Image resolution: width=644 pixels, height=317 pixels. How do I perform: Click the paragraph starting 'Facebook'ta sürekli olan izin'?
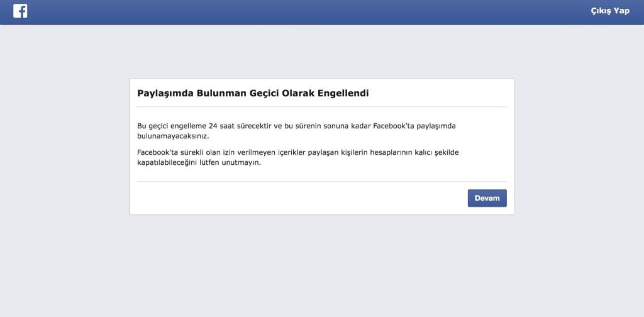297,157
